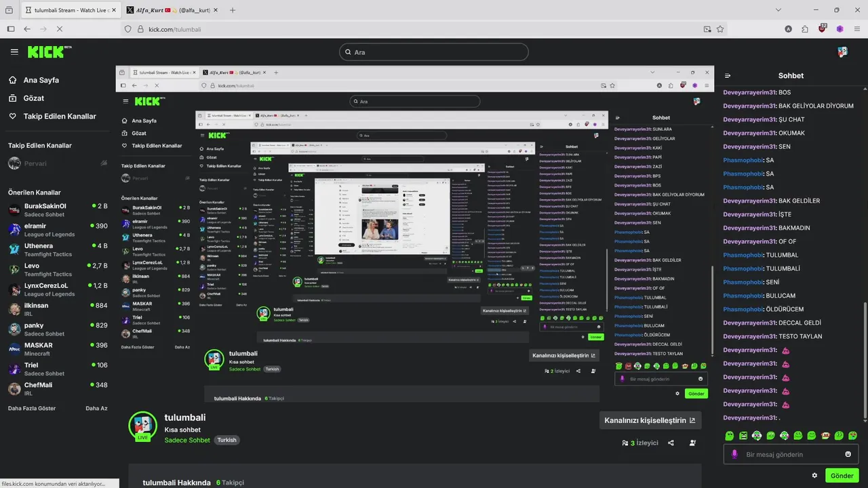Open the Firefox View tab overview button

(10, 10)
